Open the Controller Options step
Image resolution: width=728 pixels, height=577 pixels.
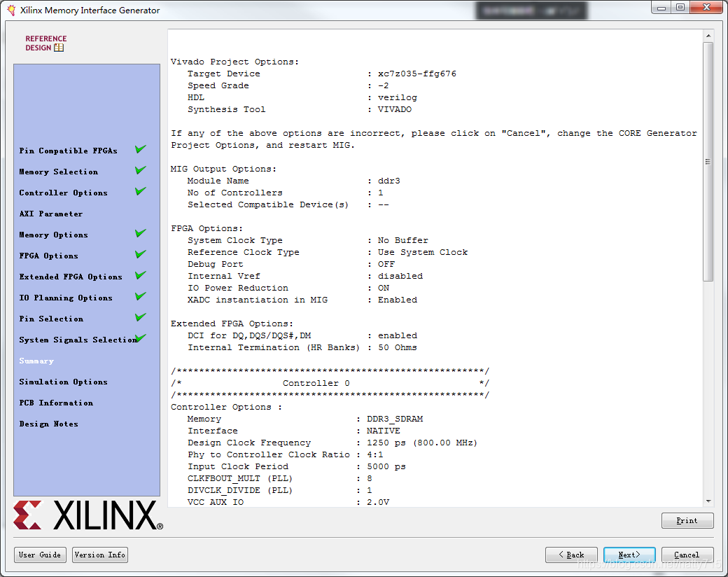[x=63, y=193]
